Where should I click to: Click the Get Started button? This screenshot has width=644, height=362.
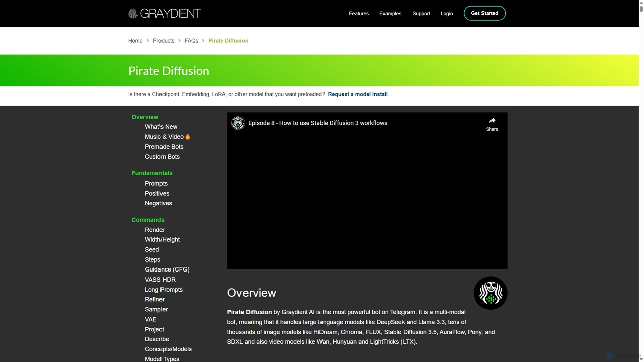coord(485,13)
